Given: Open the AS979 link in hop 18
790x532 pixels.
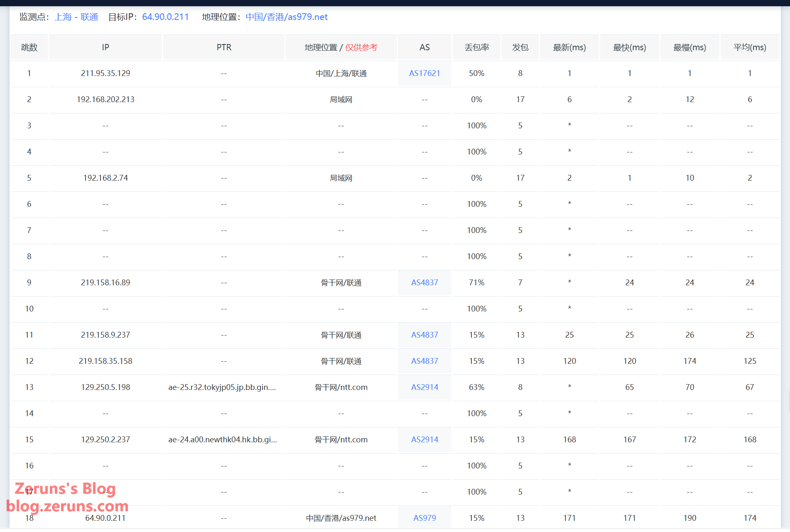Looking at the screenshot, I should click(x=424, y=518).
